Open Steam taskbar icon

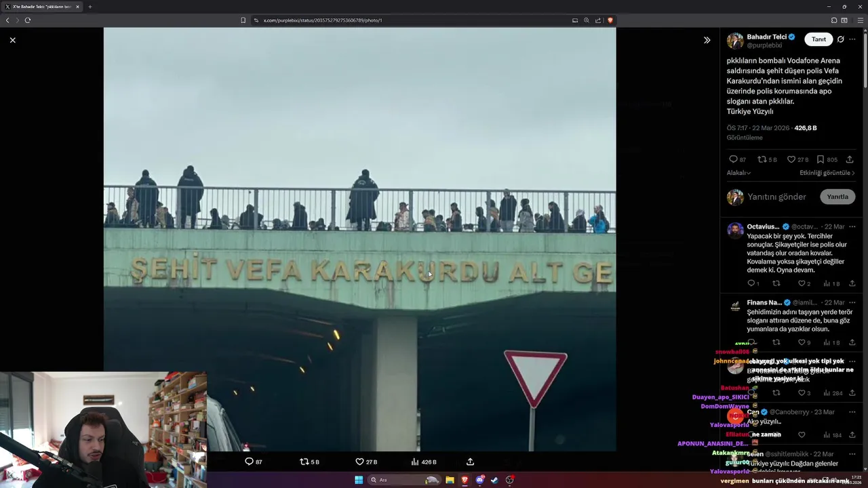coord(494,480)
